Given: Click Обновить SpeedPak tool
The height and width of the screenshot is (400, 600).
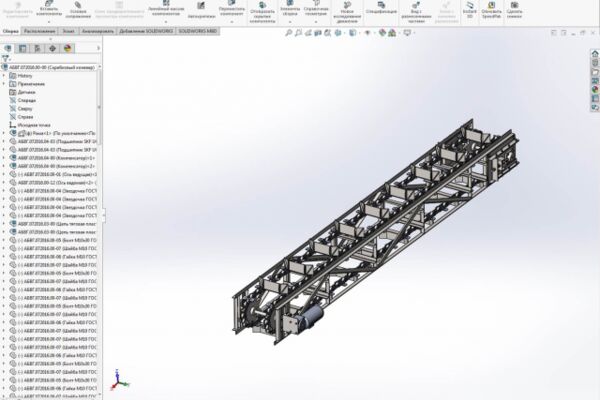Looking at the screenshot, I should [x=491, y=10].
